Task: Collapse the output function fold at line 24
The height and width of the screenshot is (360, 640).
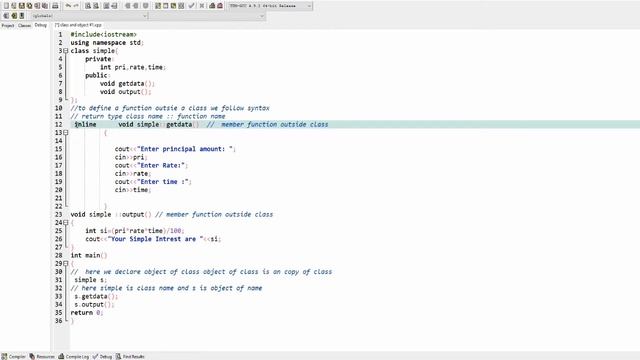Action: pos(65,222)
